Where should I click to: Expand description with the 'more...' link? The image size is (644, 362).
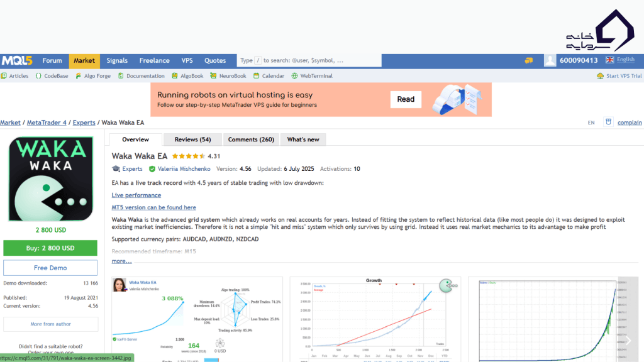(x=121, y=261)
